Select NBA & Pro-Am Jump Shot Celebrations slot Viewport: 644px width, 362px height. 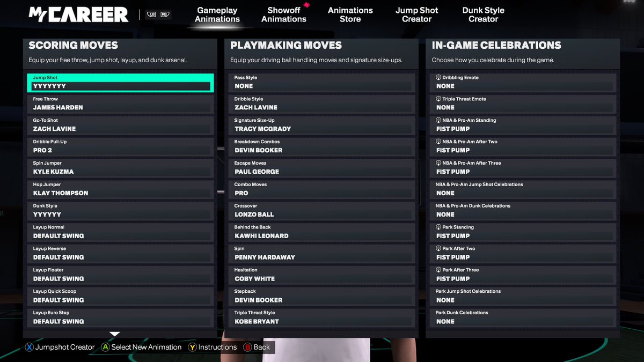[523, 190]
